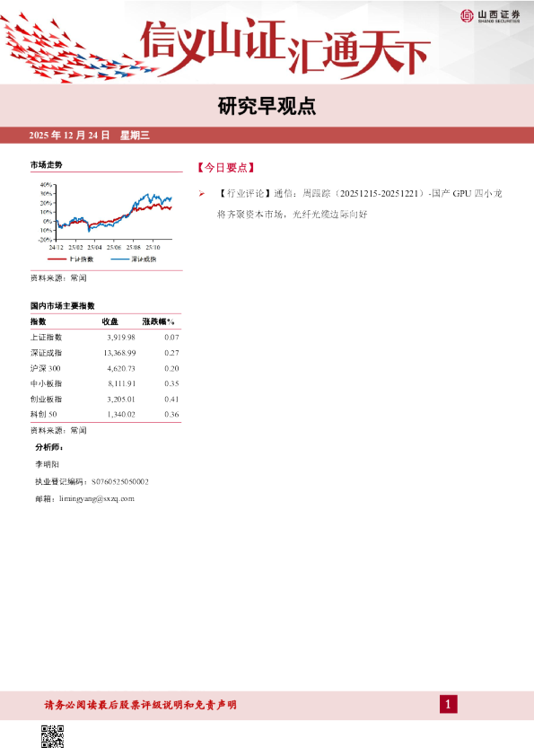Click the 深证成指 table row label
Image resolution: width=534 pixels, height=756 pixels.
tap(47, 353)
